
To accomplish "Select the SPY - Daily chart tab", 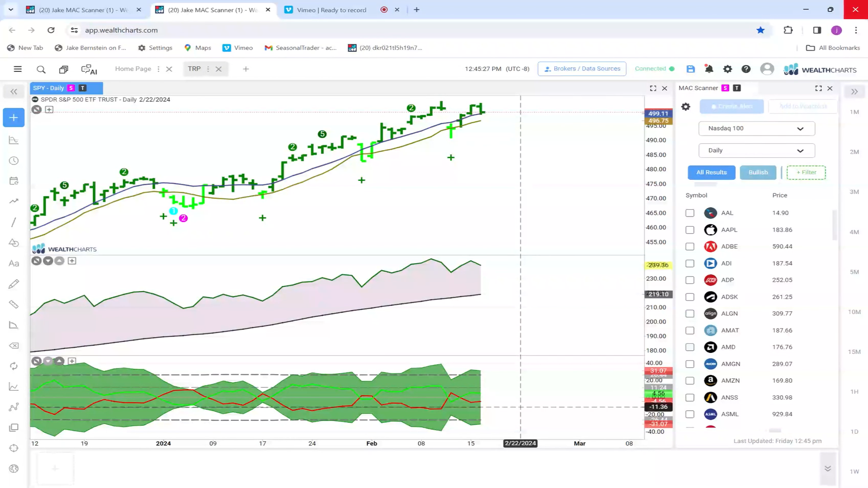I will click(66, 88).
